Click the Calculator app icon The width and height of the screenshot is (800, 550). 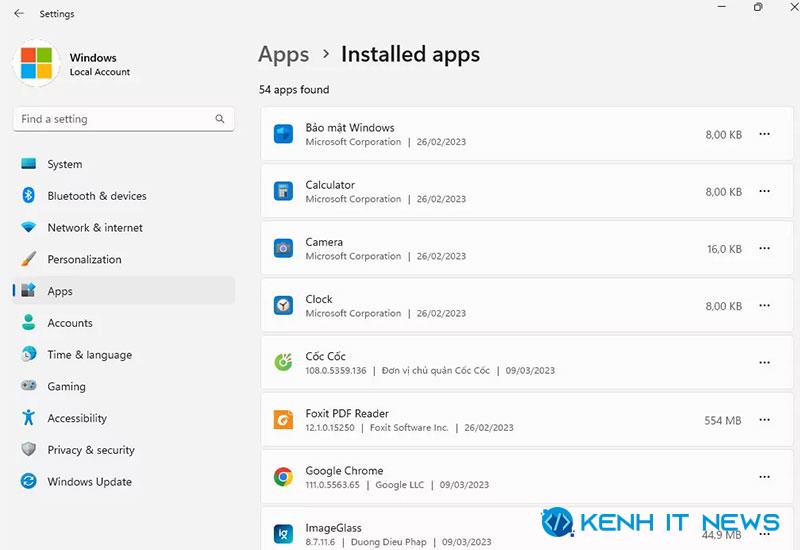pyautogui.click(x=283, y=191)
